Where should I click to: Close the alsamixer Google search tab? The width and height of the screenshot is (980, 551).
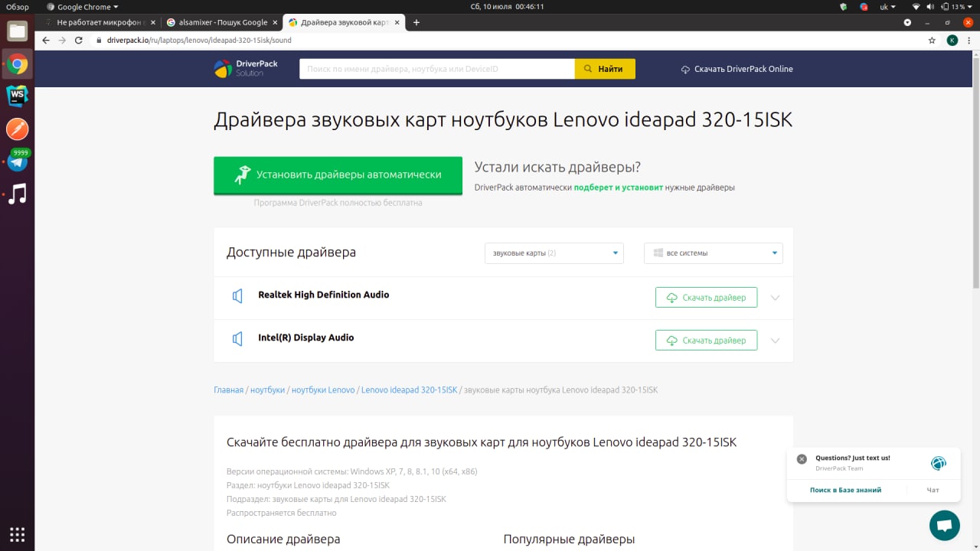(x=274, y=22)
